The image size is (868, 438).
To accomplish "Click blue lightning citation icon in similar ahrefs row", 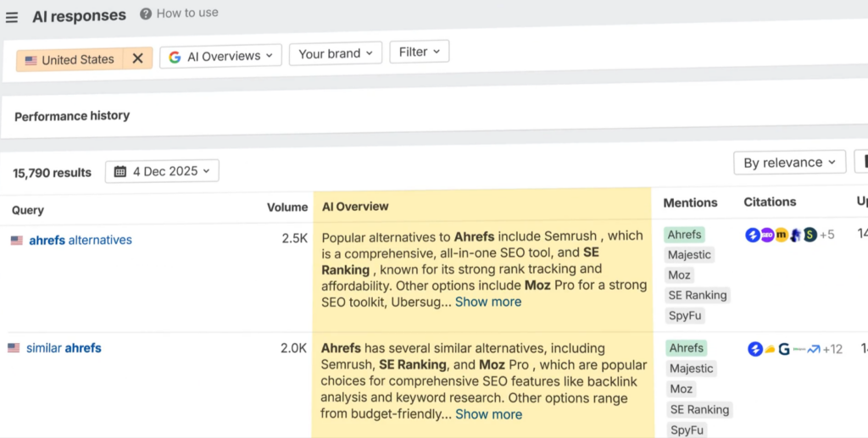I will (x=755, y=349).
